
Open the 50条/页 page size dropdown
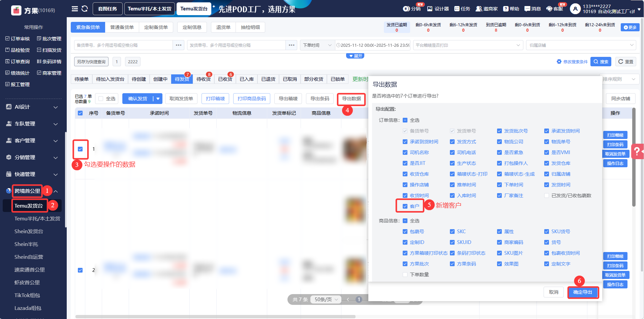click(326, 299)
